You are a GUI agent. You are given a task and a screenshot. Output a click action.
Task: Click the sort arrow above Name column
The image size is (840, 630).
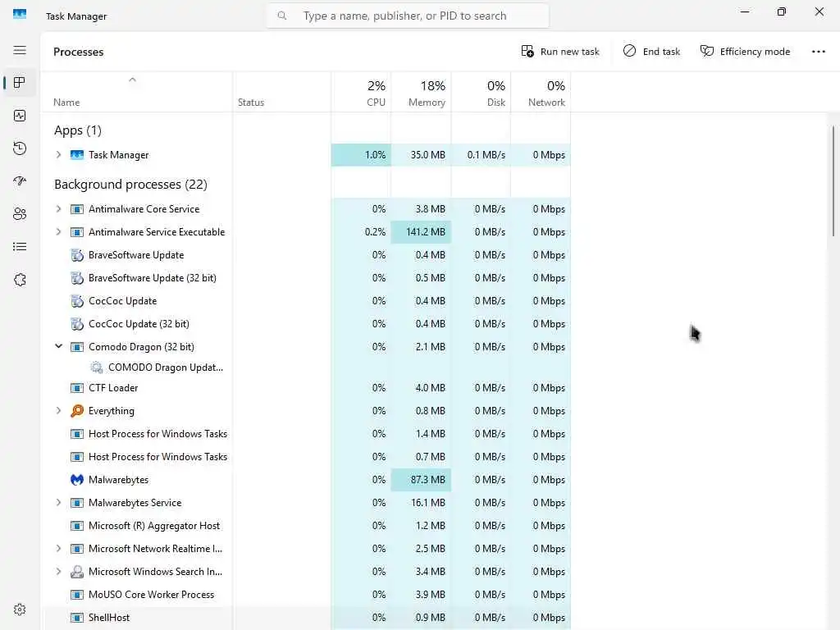coord(132,80)
